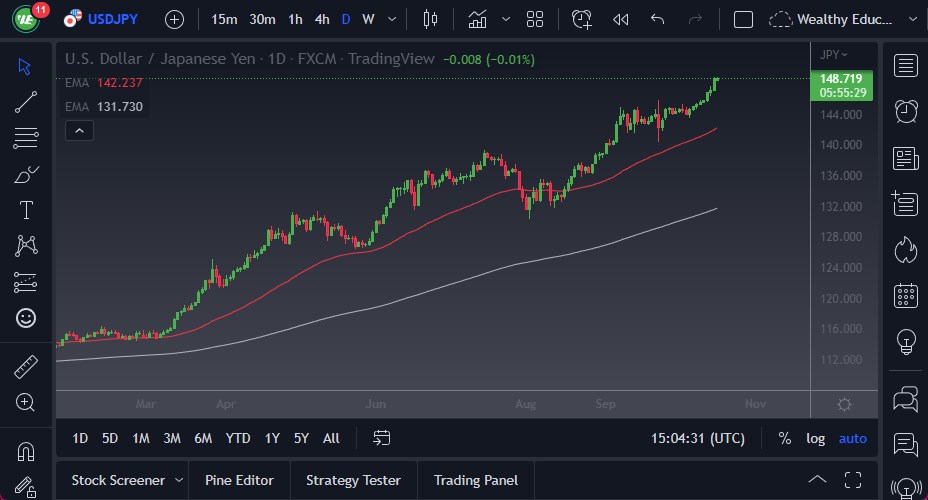Toggle the percent scale
928x500 pixels.
click(x=785, y=438)
